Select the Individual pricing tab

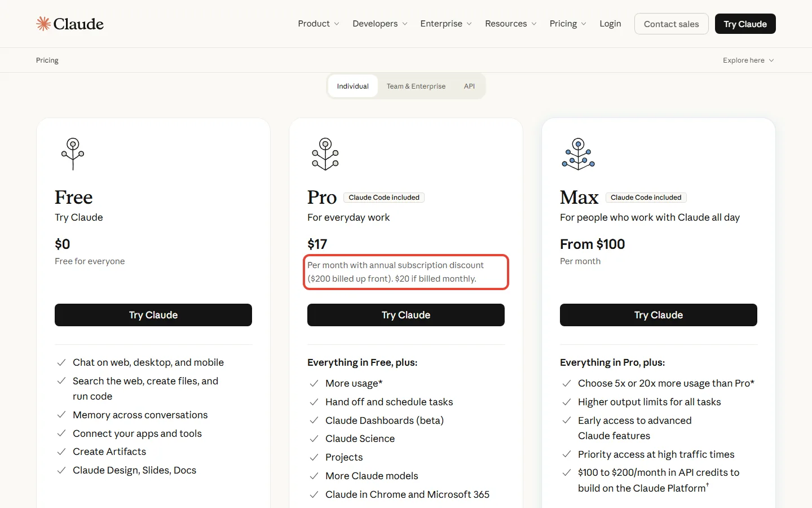point(353,86)
